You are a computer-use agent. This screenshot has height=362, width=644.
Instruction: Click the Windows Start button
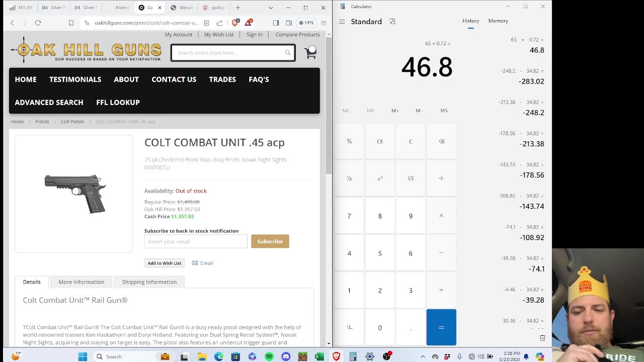click(x=83, y=356)
